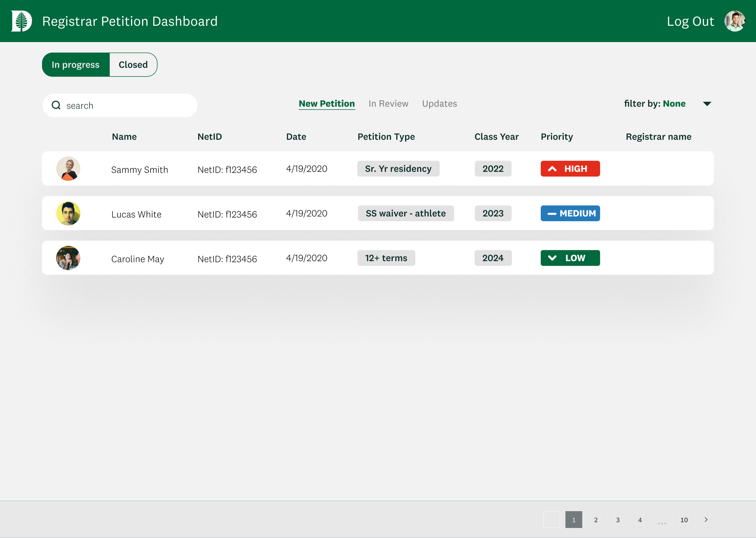Screen dimensions: 756x538
Task: Jump to page 10
Action: pyautogui.click(x=684, y=520)
